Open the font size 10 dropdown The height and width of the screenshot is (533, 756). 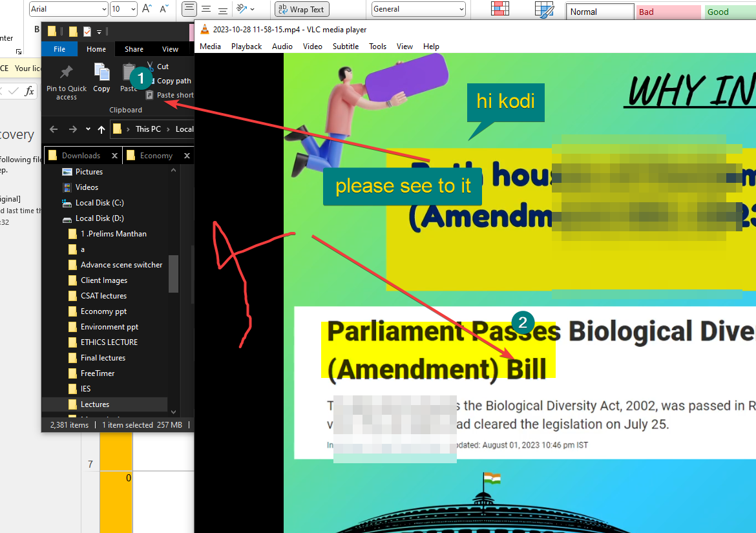(x=133, y=9)
